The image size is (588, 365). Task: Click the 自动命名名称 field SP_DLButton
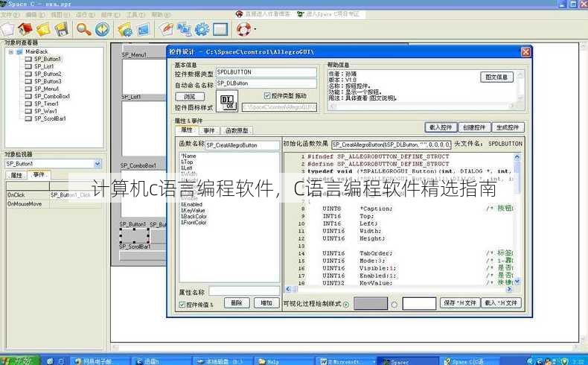coord(266,83)
